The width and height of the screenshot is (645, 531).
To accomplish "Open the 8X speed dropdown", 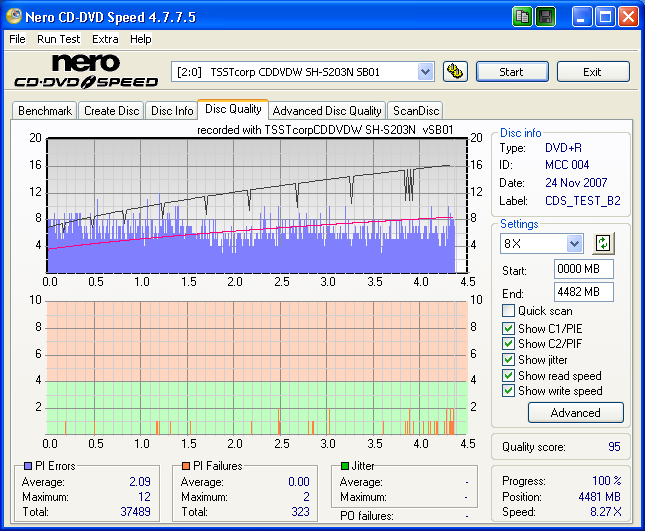I will [574, 243].
